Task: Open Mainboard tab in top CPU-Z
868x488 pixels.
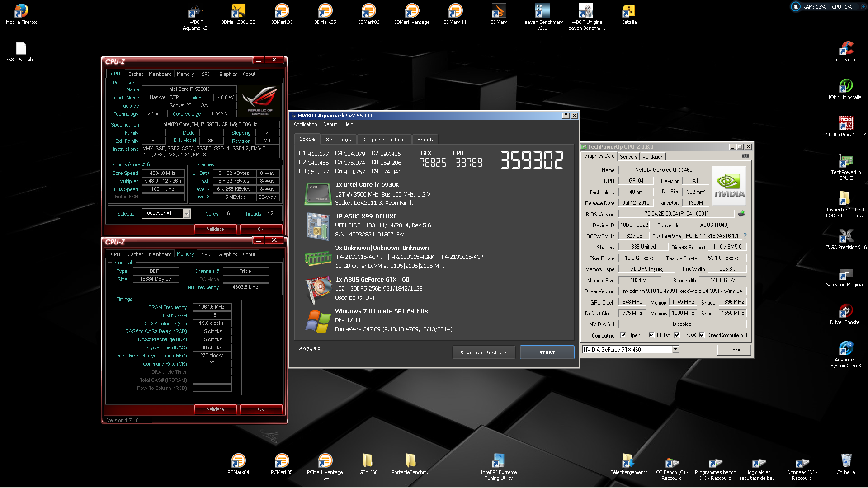Action: [160, 74]
